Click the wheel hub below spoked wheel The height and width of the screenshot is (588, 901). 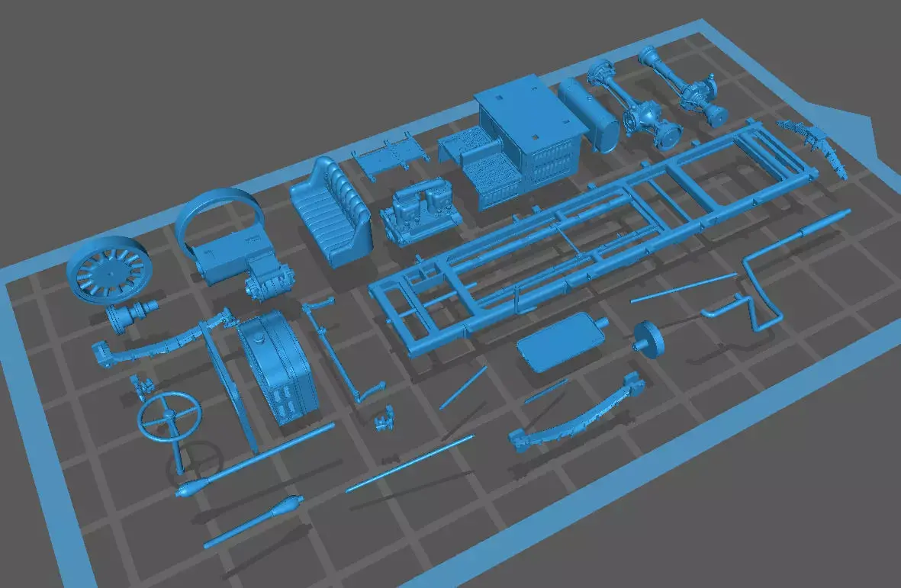click(131, 316)
